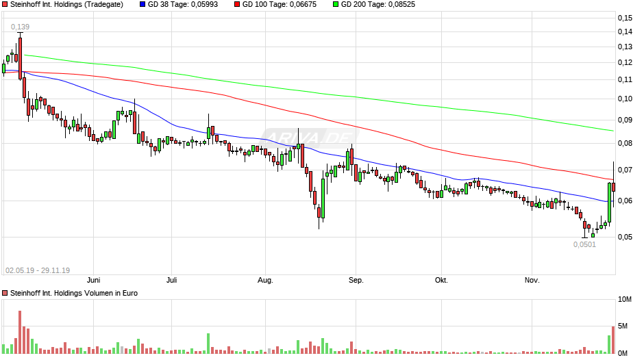
Task: Click the 0,07 price axis label
Action: pyautogui.click(x=625, y=170)
